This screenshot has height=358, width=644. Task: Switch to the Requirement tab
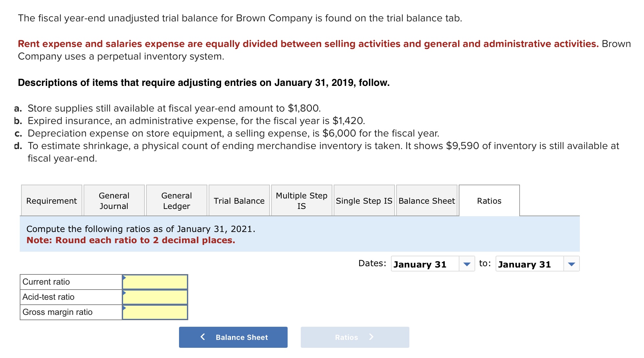51,200
